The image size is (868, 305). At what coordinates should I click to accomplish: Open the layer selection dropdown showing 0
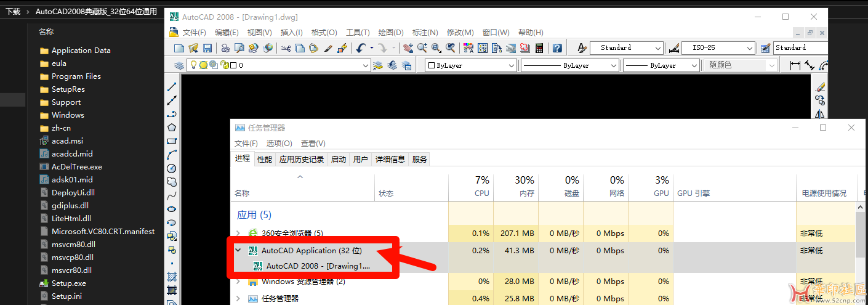(x=279, y=65)
